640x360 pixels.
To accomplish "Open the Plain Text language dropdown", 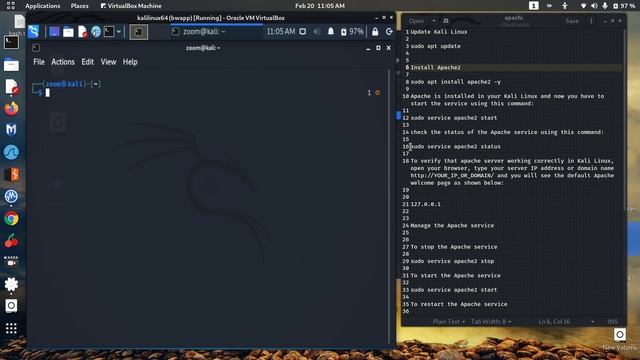I will pos(449,322).
